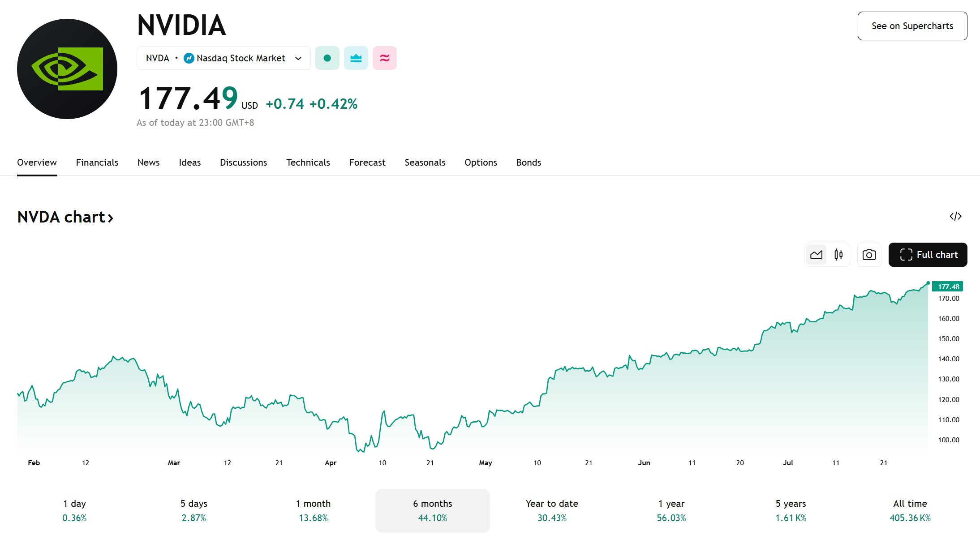Image resolution: width=980 pixels, height=539 pixels.
Task: Choose the Year to date range
Action: point(552,510)
